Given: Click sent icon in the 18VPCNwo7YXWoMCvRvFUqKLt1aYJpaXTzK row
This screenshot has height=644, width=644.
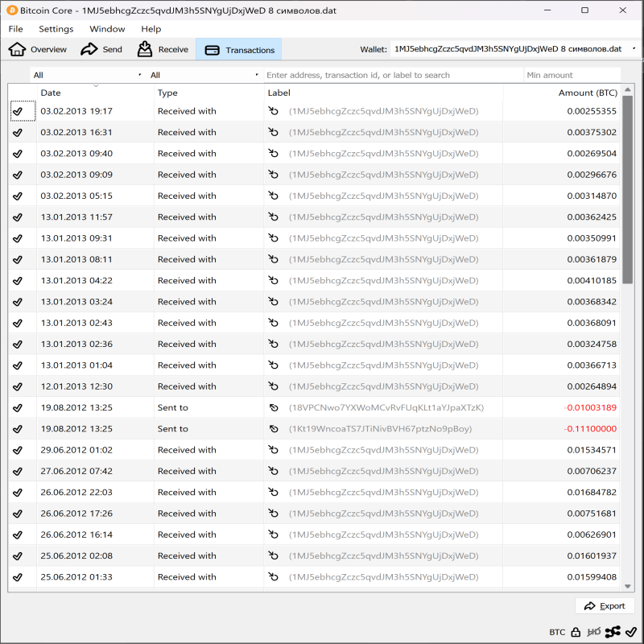Looking at the screenshot, I should [x=274, y=407].
